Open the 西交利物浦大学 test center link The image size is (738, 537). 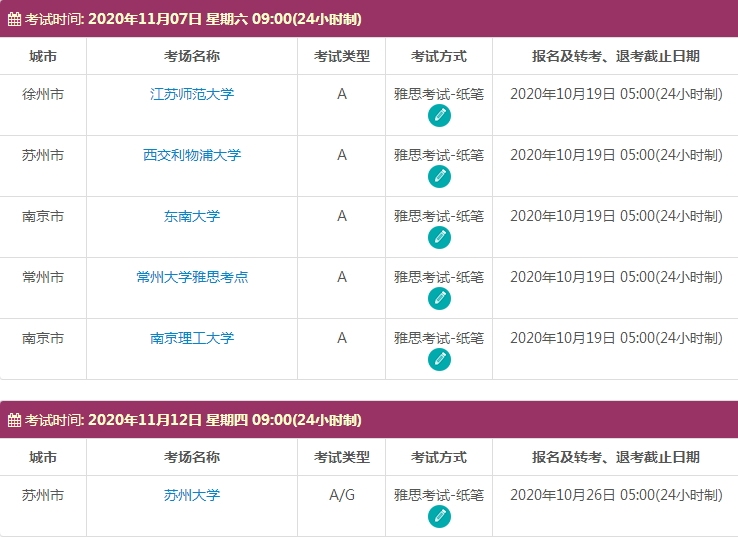(192, 155)
